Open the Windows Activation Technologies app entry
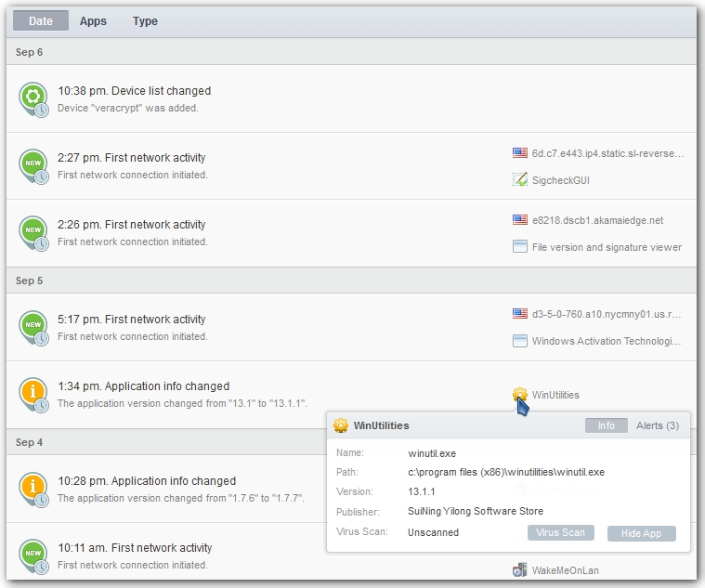Viewport: 705px width, 588px height. point(607,341)
